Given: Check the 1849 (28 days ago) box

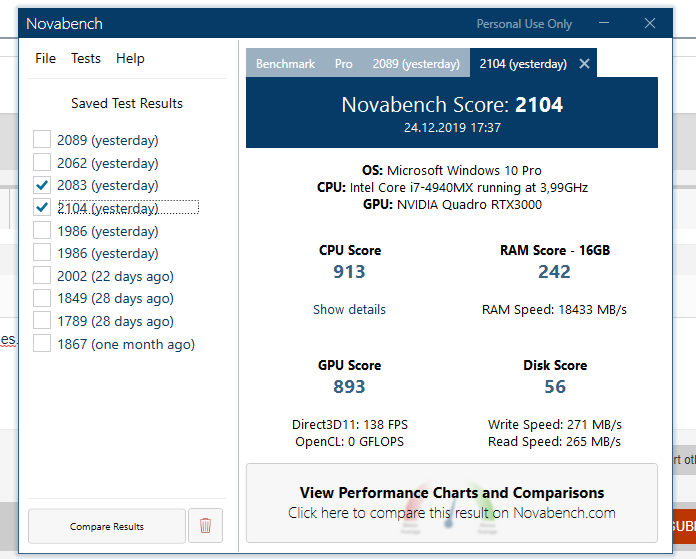Looking at the screenshot, I should point(42,298).
